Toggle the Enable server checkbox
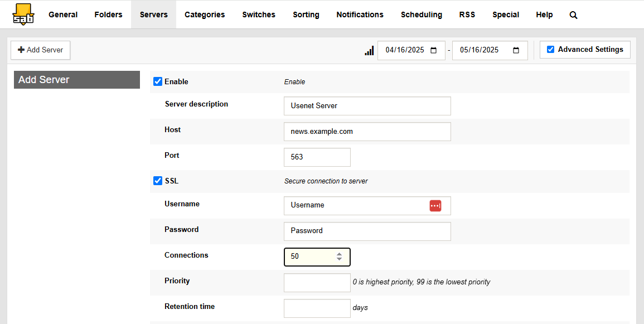This screenshot has height=324, width=644. pyautogui.click(x=158, y=82)
